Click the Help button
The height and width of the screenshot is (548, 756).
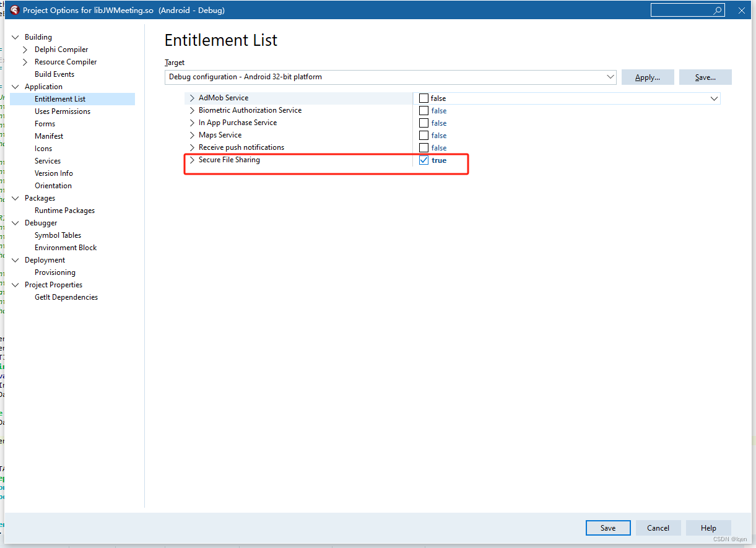click(708, 528)
